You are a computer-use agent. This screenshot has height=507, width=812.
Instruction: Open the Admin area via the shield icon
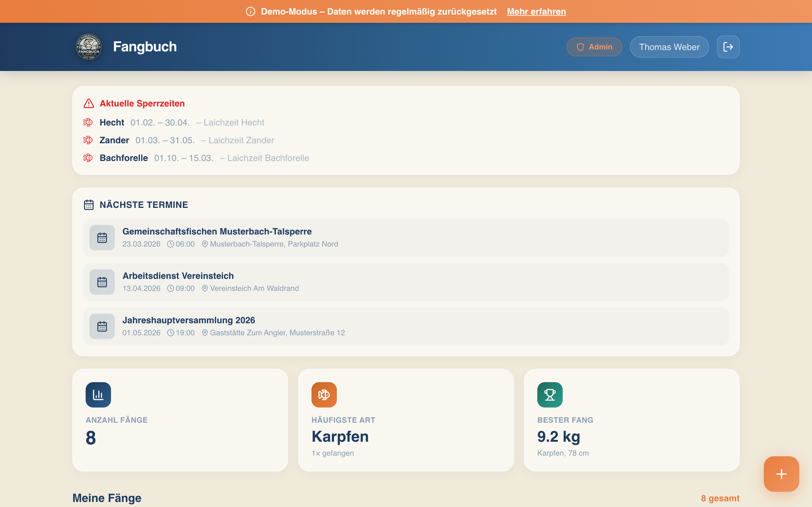click(x=580, y=47)
